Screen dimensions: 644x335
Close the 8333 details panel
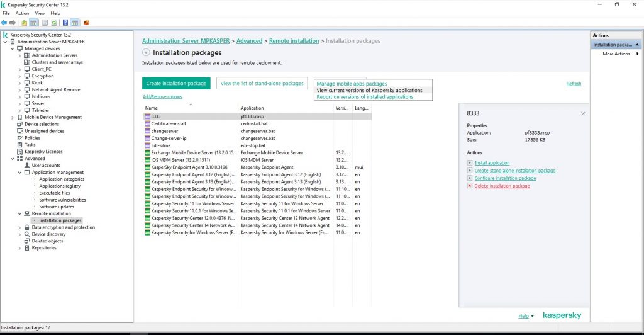coord(583,113)
